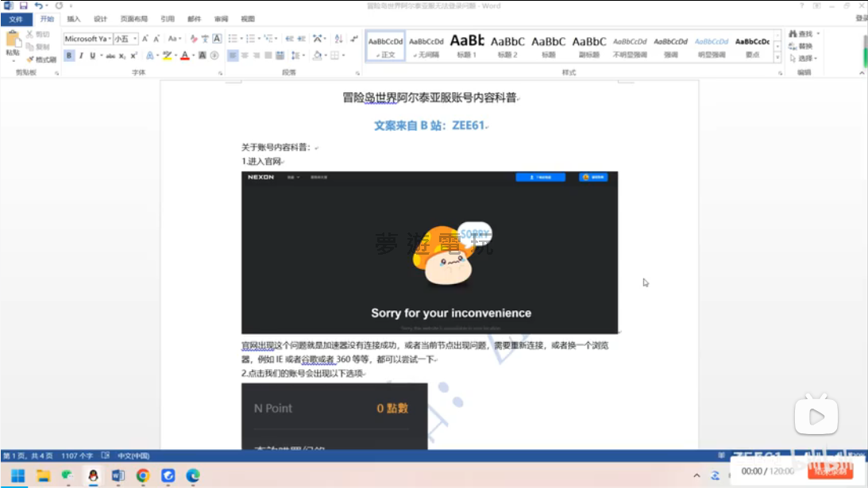Open the 插入 ribbon tab
This screenshot has width=868, height=488.
[73, 18]
